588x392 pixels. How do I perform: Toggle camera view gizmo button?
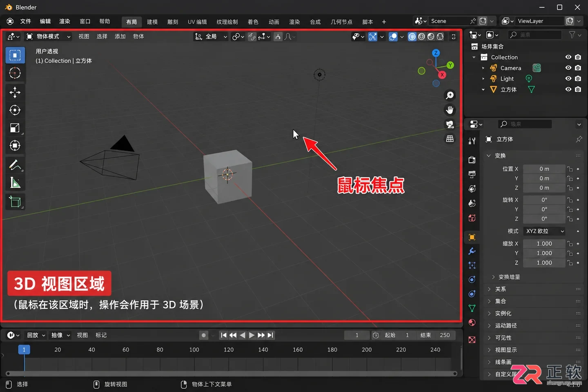[x=450, y=124]
